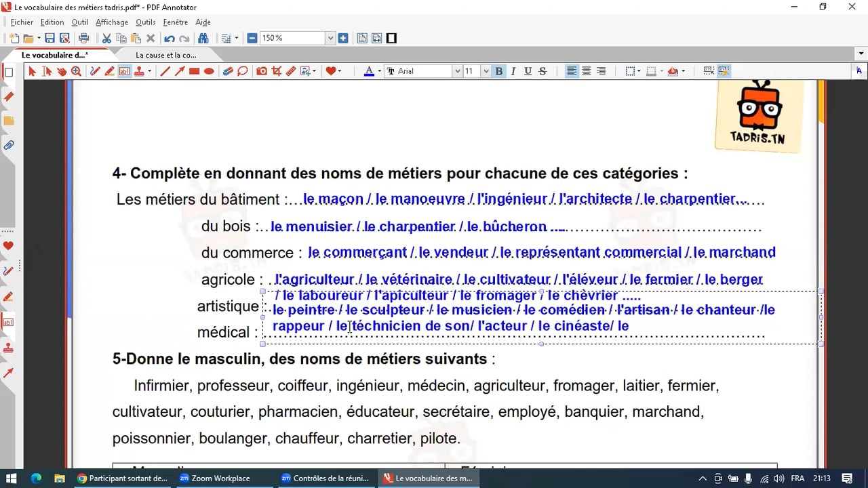Open the Affichage menu
This screenshot has width=868, height=488.
pos(112,22)
